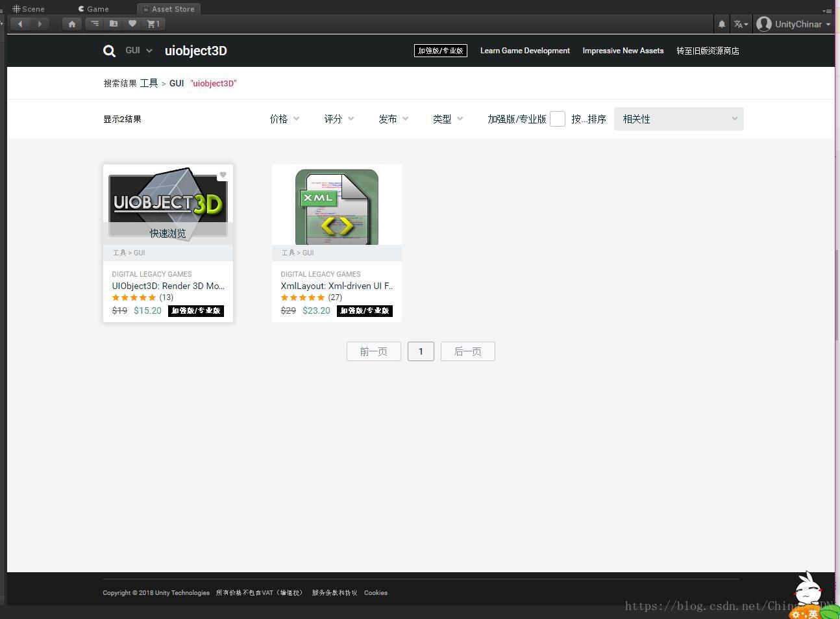Viewport: 840px width, 619px height.
Task: Select the Asset Store tab
Action: pos(169,8)
